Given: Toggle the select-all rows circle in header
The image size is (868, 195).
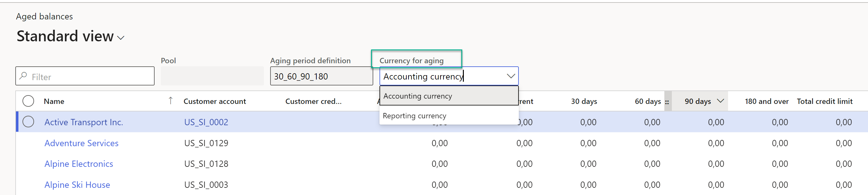Looking at the screenshot, I should 28,101.
